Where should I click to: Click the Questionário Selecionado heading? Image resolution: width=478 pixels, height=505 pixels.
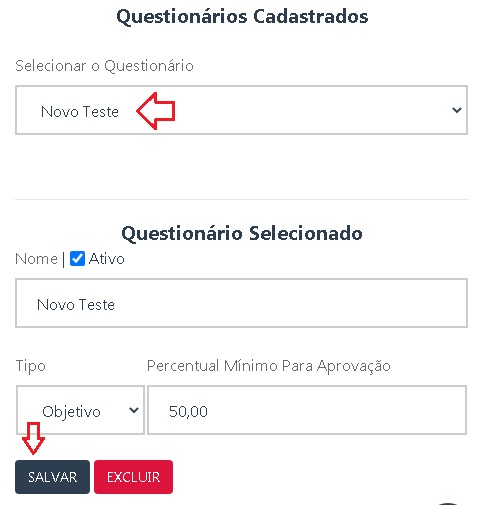point(242,233)
